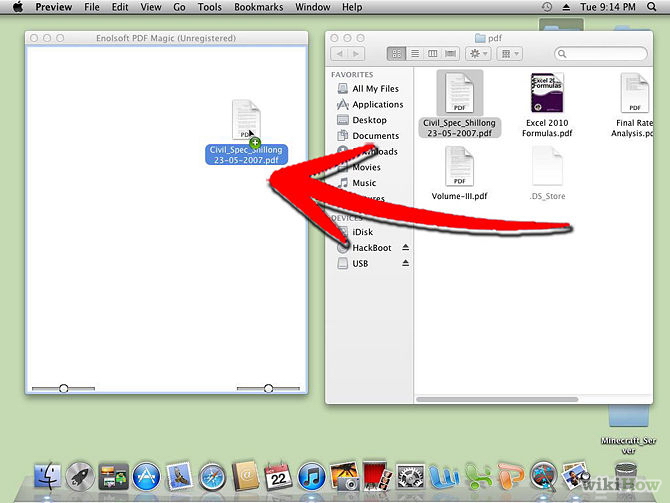
Task: Select Applications in Finder sidebar
Action: (x=377, y=104)
